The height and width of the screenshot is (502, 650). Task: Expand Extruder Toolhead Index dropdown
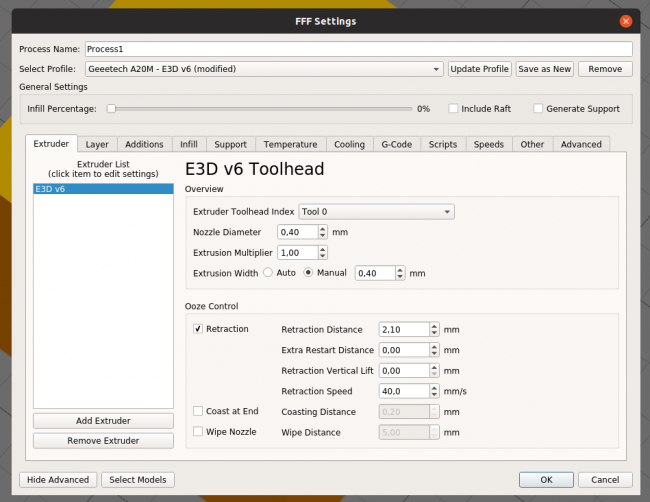coord(376,211)
